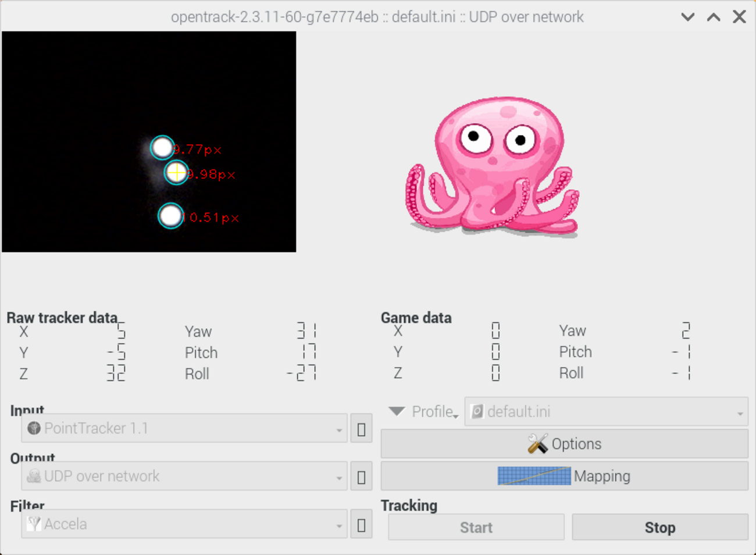
Task: Expand the Profile menu button
Action: pos(423,412)
